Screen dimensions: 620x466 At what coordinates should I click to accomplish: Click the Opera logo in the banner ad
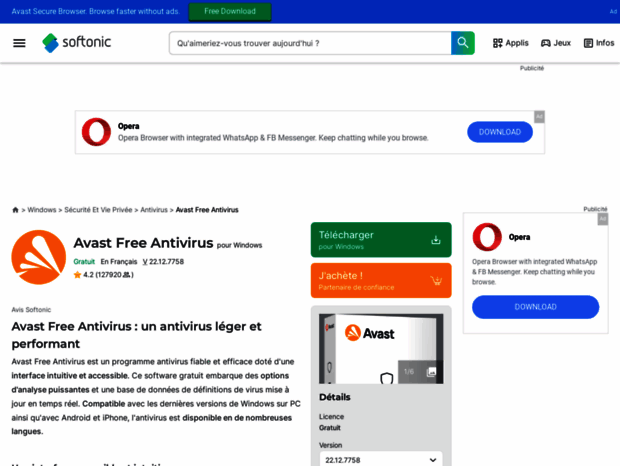click(96, 132)
